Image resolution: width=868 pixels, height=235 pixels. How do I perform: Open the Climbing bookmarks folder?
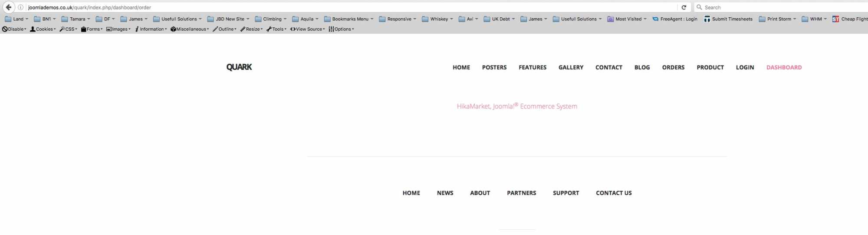point(271,19)
